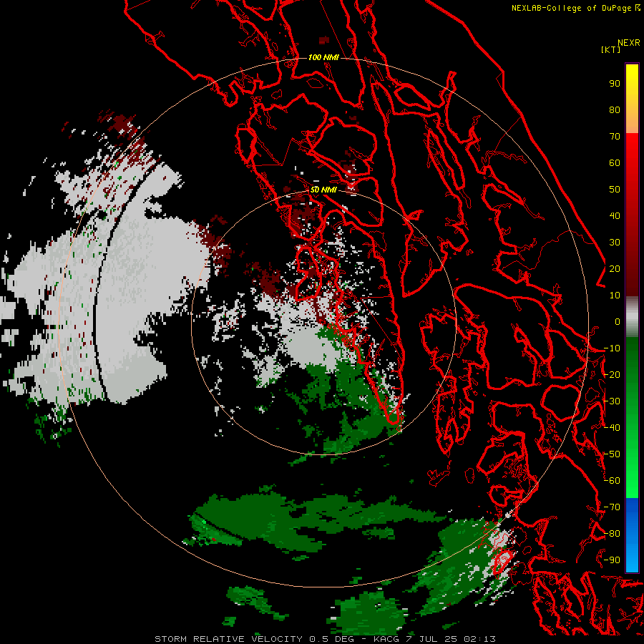Screen dimensions: 644x644
Task: Click the 30 value on velocity scale
Action: pos(615,243)
